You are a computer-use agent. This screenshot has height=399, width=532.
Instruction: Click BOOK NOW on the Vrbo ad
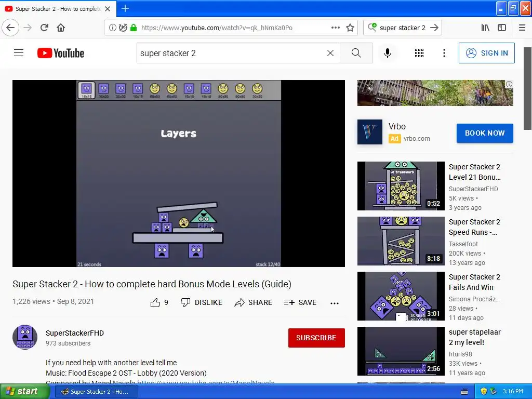pos(485,133)
